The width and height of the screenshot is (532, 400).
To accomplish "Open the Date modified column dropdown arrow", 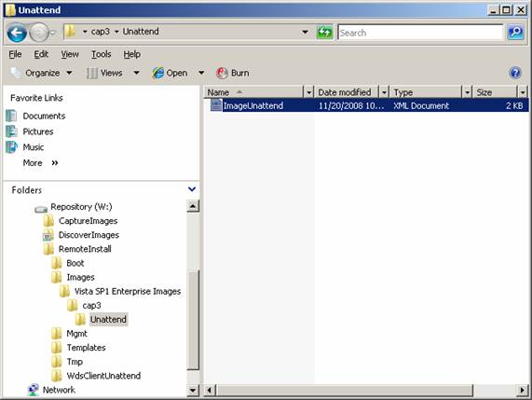I will (x=384, y=92).
